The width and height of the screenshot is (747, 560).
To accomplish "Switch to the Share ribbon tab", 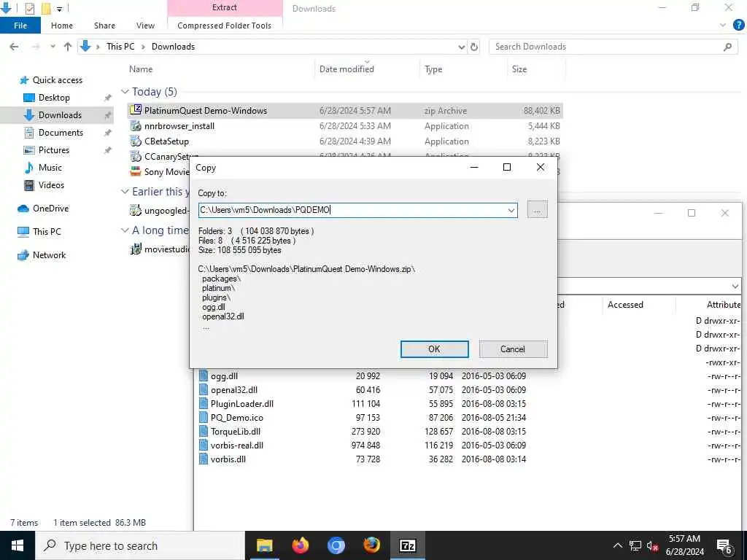I will tap(104, 26).
